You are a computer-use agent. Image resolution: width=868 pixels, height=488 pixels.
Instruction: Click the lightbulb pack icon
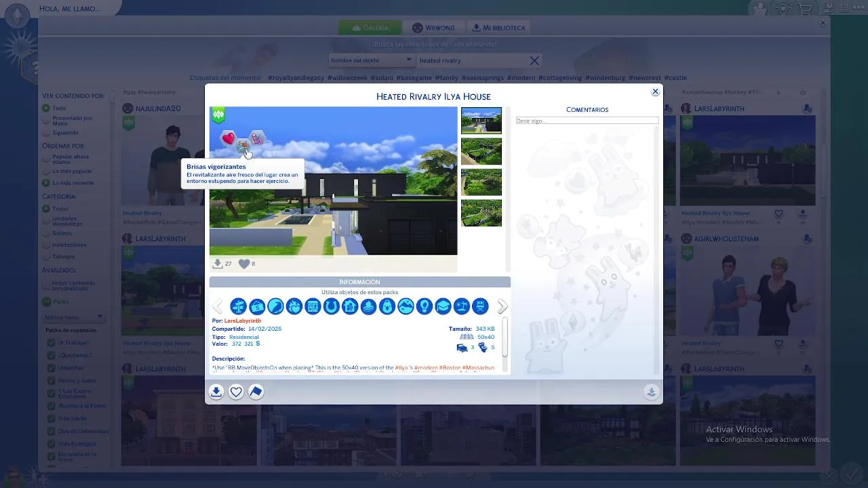pos(425,306)
